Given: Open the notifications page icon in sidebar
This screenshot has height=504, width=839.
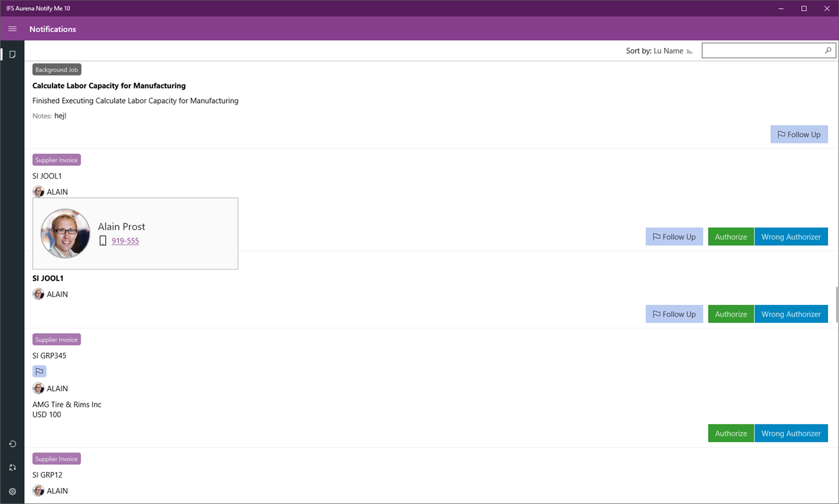Looking at the screenshot, I should click(x=12, y=54).
